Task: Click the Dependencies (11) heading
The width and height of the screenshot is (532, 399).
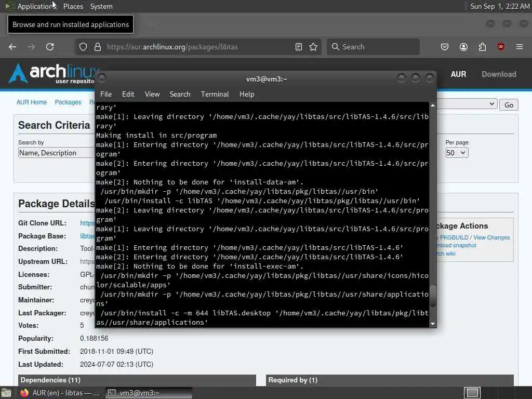Action: (50, 380)
